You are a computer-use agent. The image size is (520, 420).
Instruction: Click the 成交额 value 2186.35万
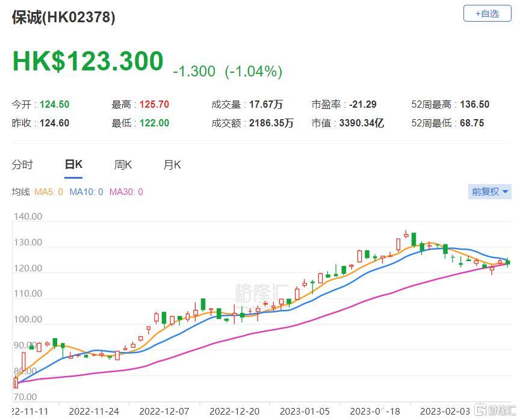point(271,123)
